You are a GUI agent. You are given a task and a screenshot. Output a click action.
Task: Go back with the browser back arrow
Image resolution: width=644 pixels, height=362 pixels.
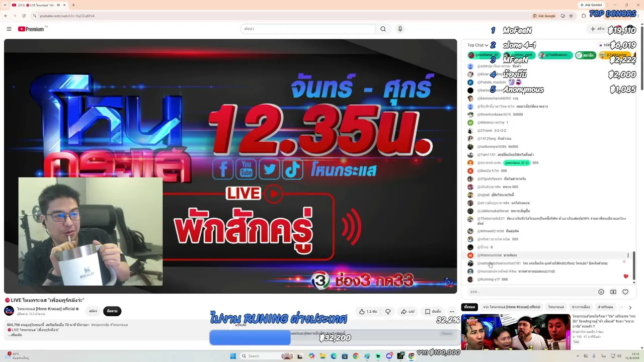[x=6, y=16]
